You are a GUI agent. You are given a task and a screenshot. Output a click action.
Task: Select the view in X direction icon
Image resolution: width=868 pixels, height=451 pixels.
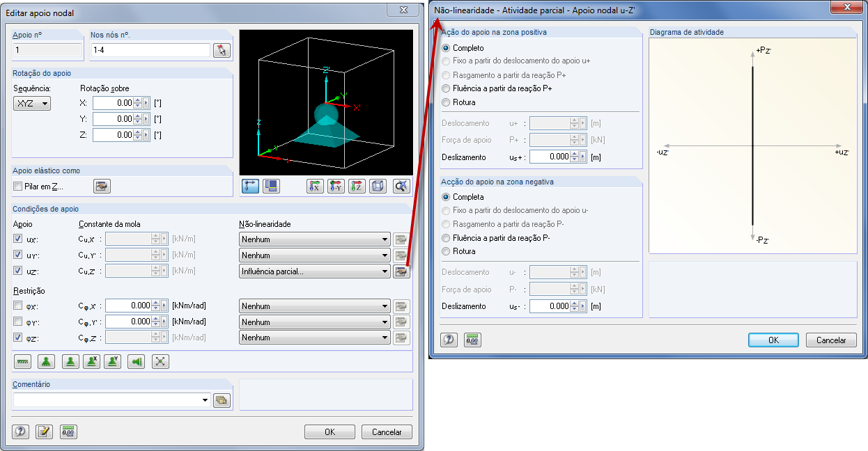click(316, 186)
